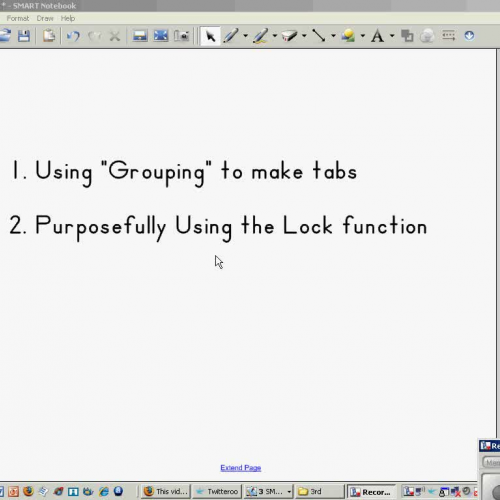This screenshot has height=500, width=500.
Task: Select the Text tool letter A
Action: click(x=377, y=36)
